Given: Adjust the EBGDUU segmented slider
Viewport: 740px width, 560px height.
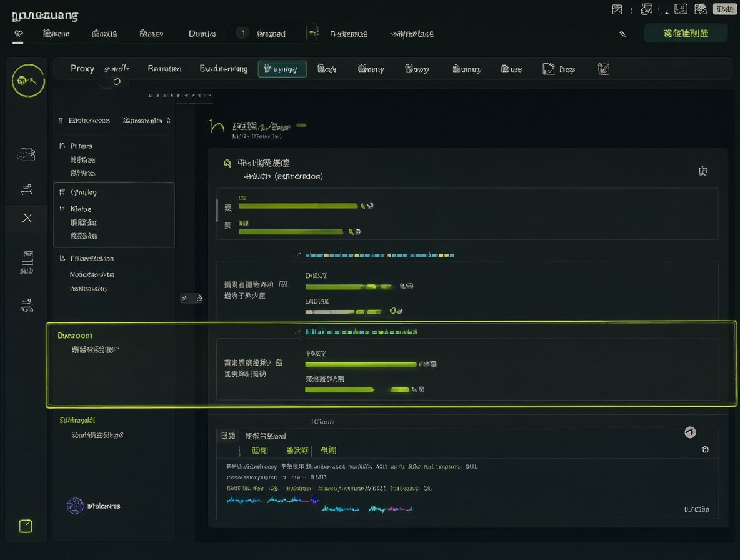Looking at the screenshot, I should pos(344,312).
